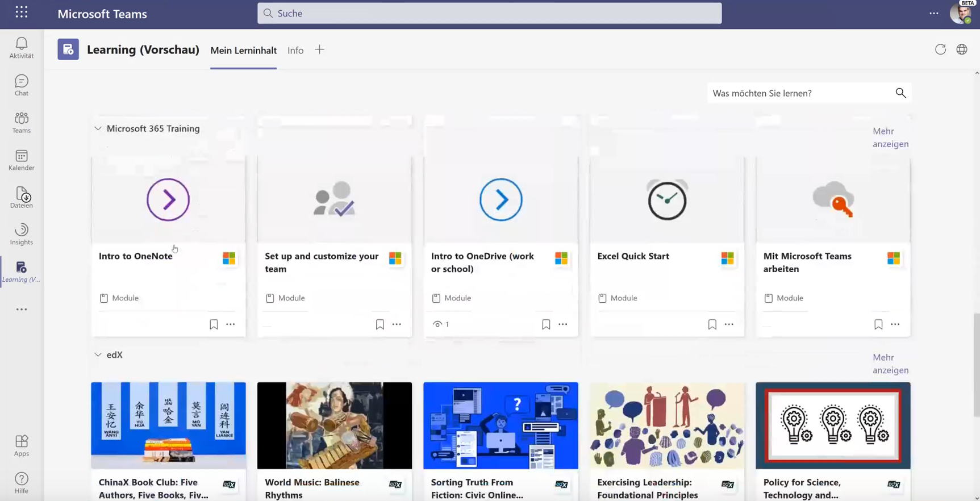Viewport: 980px width, 501px height.
Task: Click the Microsoft logo on Intro to OneNote card
Action: pyautogui.click(x=229, y=258)
